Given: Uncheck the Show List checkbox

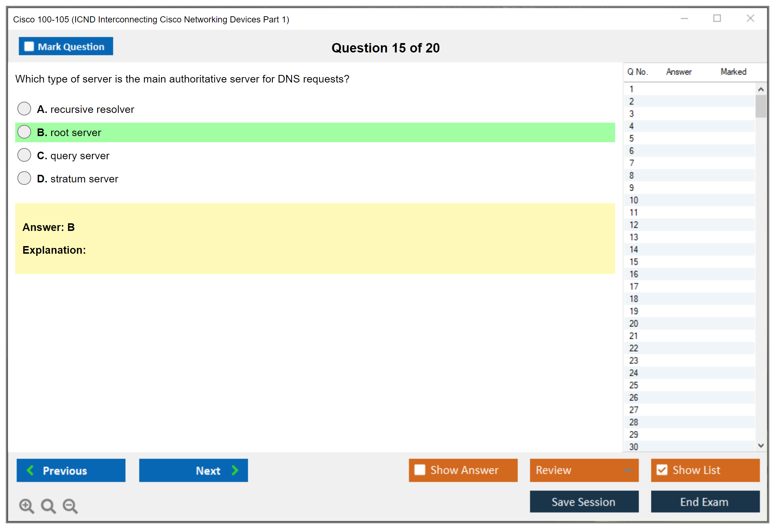Looking at the screenshot, I should point(662,470).
